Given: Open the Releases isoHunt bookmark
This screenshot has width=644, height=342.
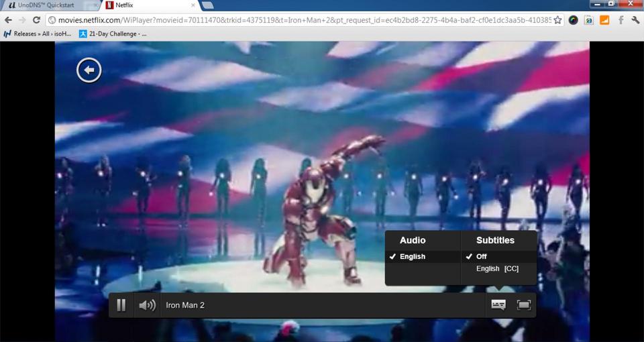Looking at the screenshot, I should (37, 34).
